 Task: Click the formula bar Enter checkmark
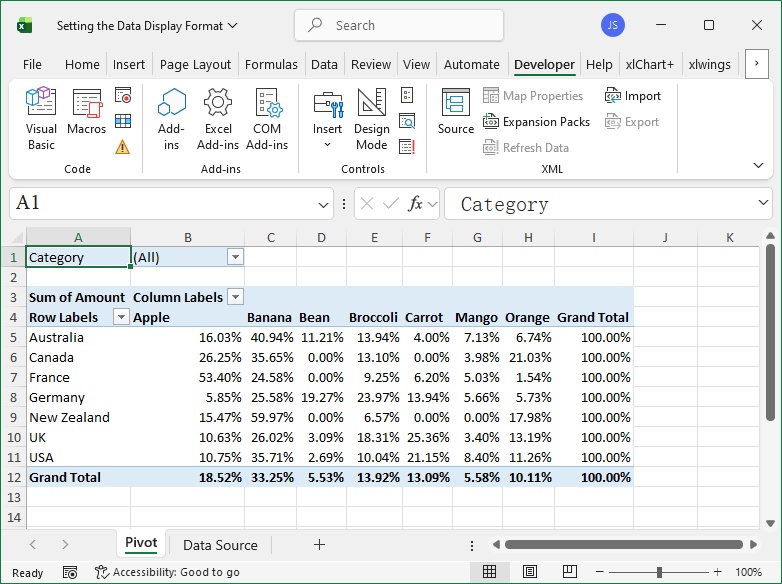(x=391, y=203)
